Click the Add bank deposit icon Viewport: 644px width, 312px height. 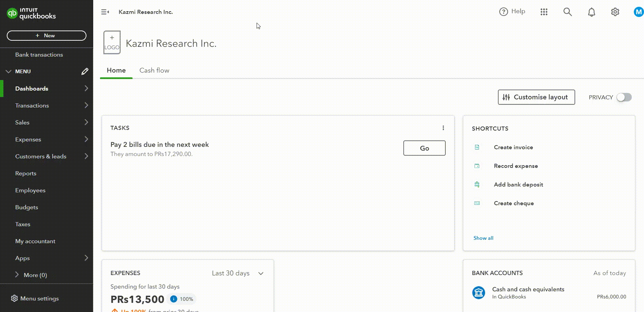[x=477, y=184]
